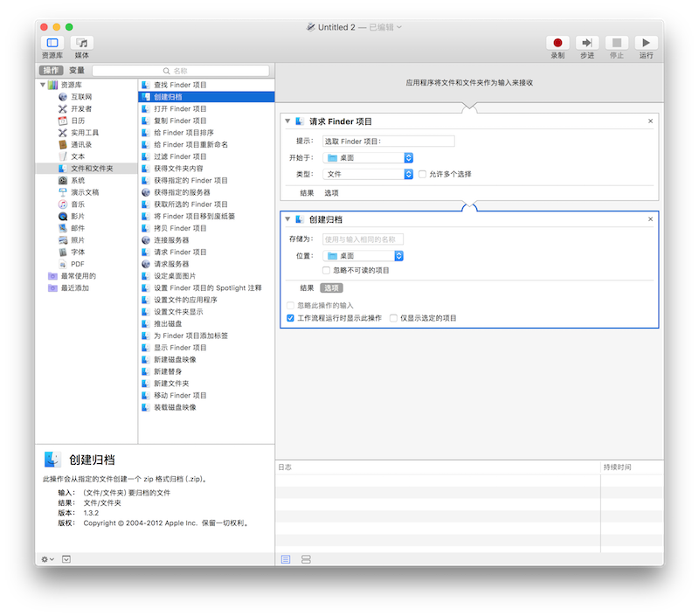Open the 位置 桌面 dropdown

pyautogui.click(x=363, y=256)
